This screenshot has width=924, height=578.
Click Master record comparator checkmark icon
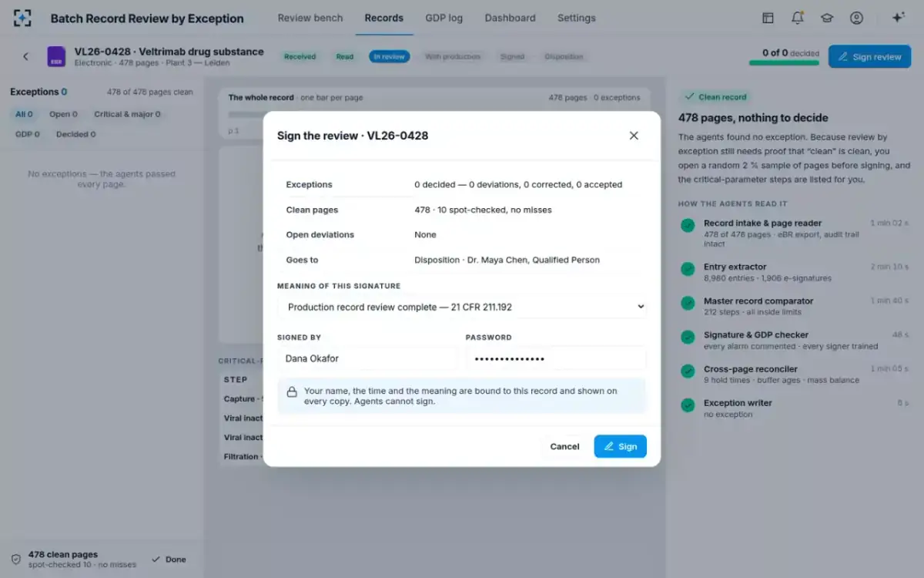[688, 302]
